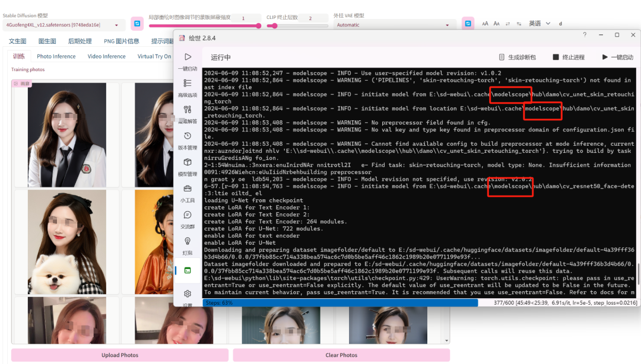This screenshot has height=364, width=641.
Task: Refresh the Stable Diffusion model list
Action: click(x=137, y=24)
